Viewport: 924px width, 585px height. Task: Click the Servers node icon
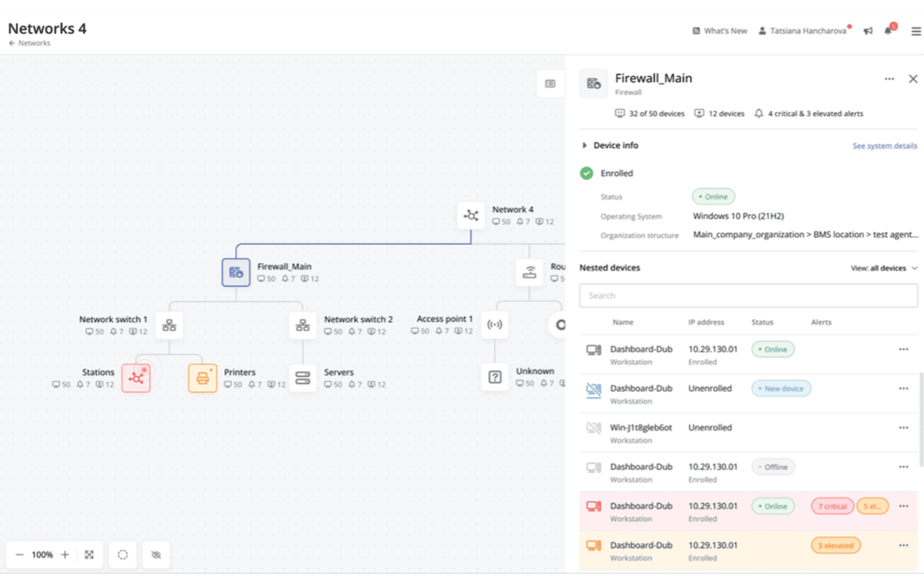click(x=303, y=378)
